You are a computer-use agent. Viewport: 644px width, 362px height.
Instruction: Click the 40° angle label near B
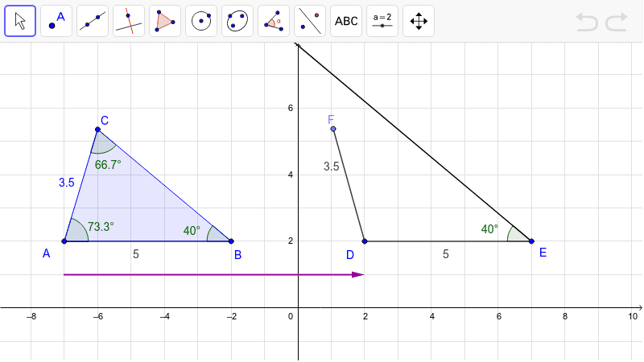pos(192,230)
